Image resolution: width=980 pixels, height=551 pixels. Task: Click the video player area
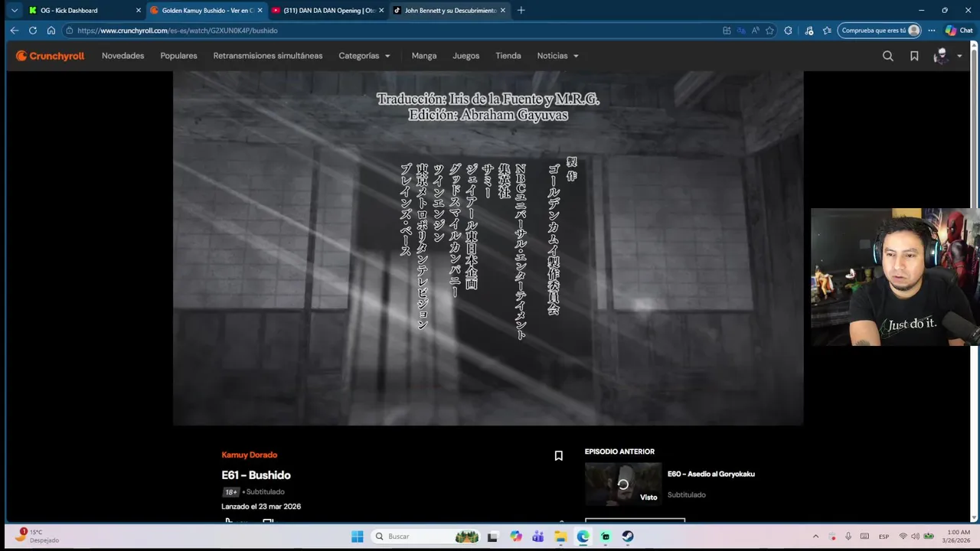[x=488, y=248]
